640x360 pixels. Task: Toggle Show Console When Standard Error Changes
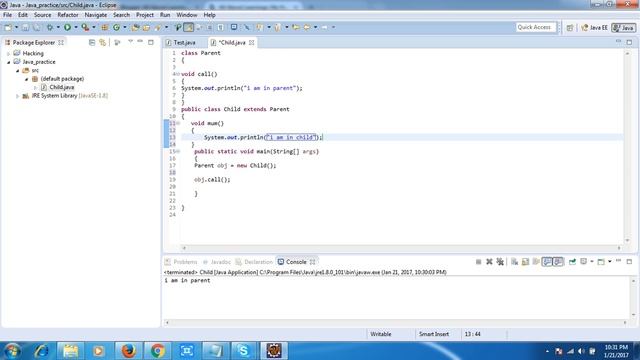coord(558,262)
